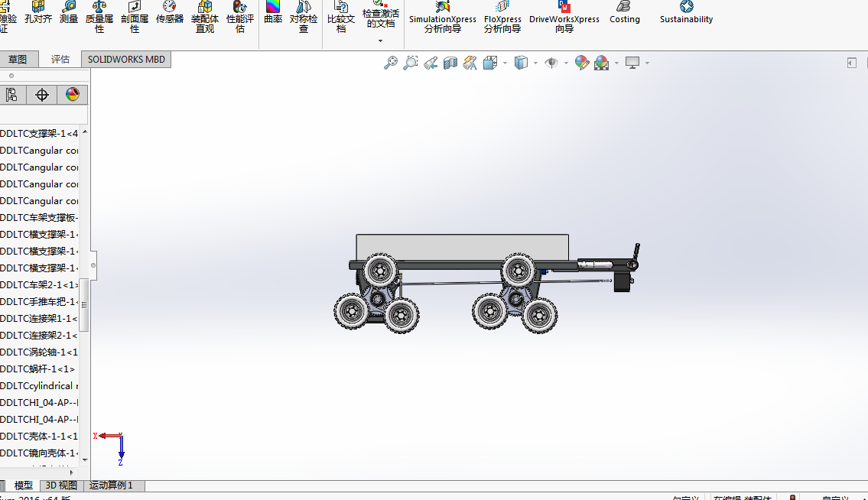Click the feature tree scroll-down arrow
The height and width of the screenshot is (500, 868).
pos(85,459)
